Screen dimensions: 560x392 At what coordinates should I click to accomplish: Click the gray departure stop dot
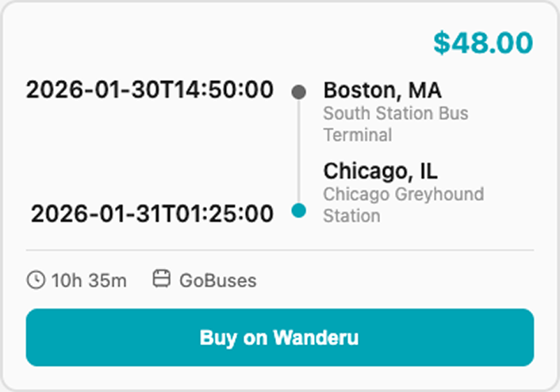[x=298, y=91]
